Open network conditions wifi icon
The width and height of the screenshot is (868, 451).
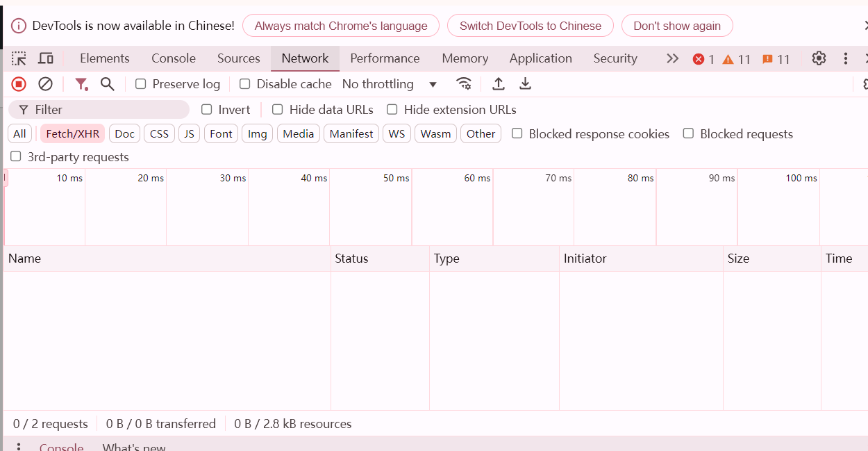tap(464, 84)
